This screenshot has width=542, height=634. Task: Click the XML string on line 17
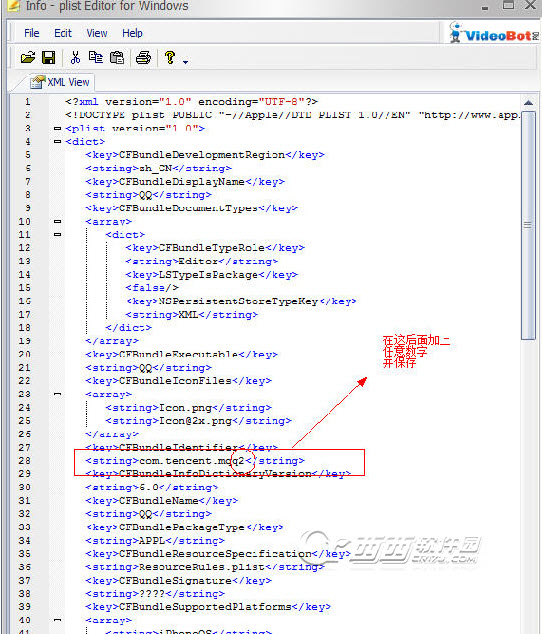(191, 315)
